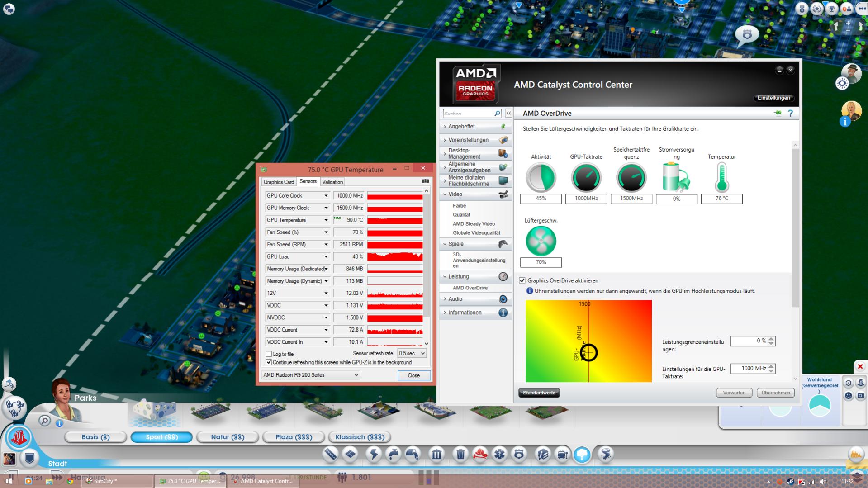The width and height of the screenshot is (868, 488).
Task: Click the Close button in GPU-Z
Action: pos(414,375)
